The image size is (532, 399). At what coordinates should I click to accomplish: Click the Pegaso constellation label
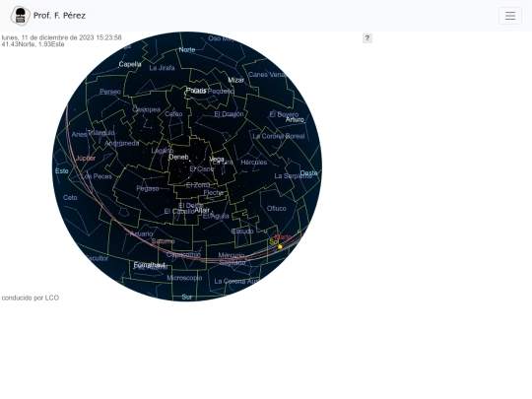click(148, 188)
